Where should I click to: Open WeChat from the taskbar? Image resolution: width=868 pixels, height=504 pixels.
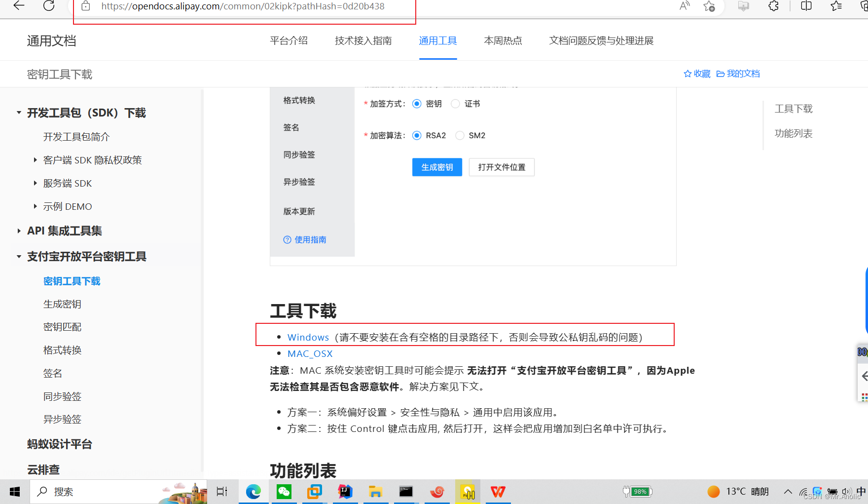coord(284,492)
